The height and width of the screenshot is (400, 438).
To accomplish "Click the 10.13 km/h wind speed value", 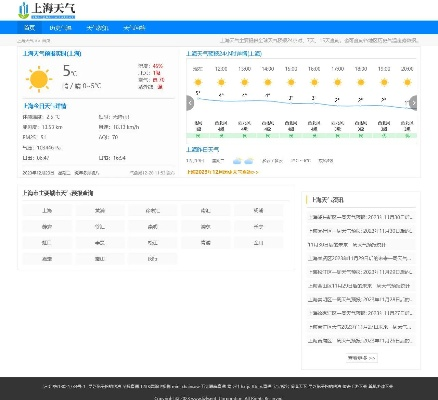I will click(126, 127).
